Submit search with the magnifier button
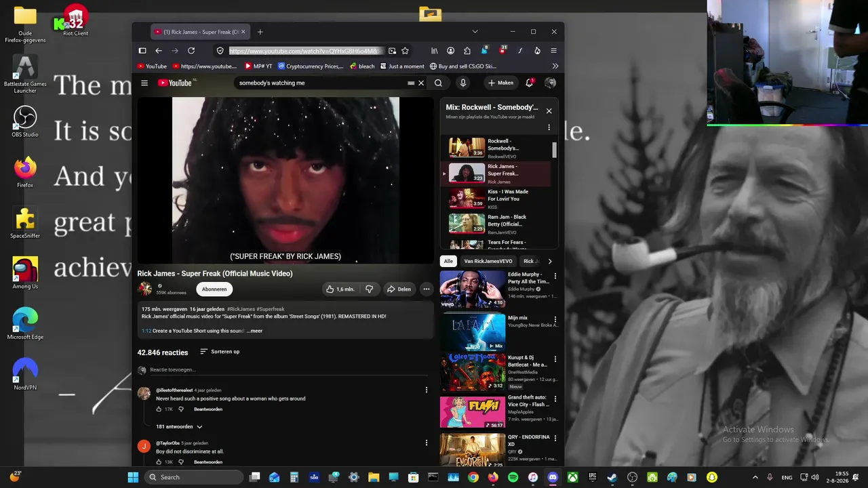This screenshot has height=488, width=868. [438, 83]
